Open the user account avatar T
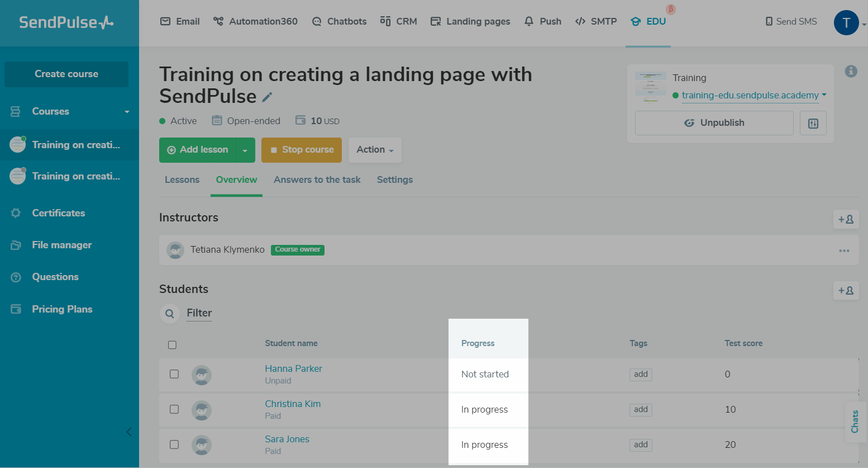The image size is (868, 468). (x=846, y=23)
